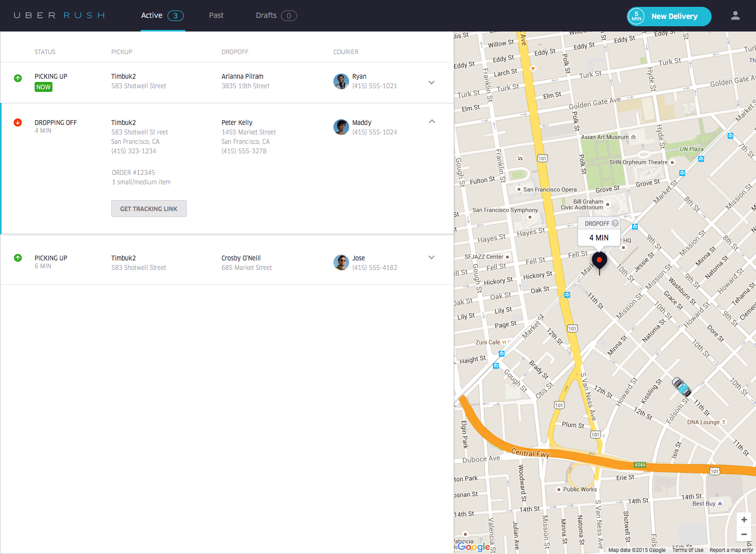Click the COURIER column header

coord(346,52)
